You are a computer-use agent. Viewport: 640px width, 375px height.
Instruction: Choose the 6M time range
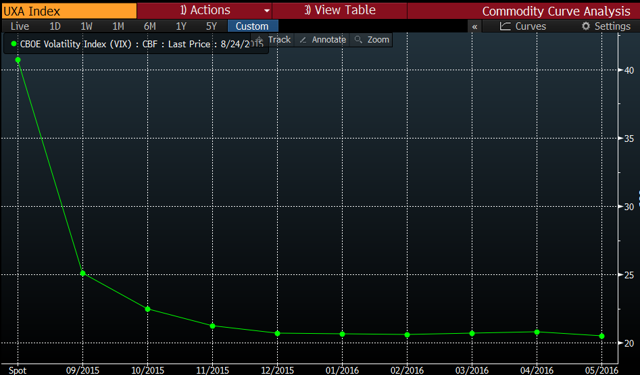[x=149, y=26]
